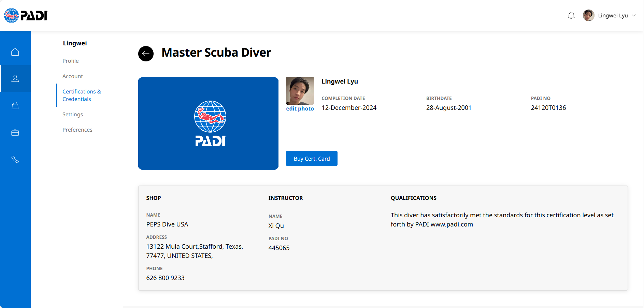Click the QUALIFICATIONS section heading
This screenshot has height=308, width=644.
tap(414, 198)
